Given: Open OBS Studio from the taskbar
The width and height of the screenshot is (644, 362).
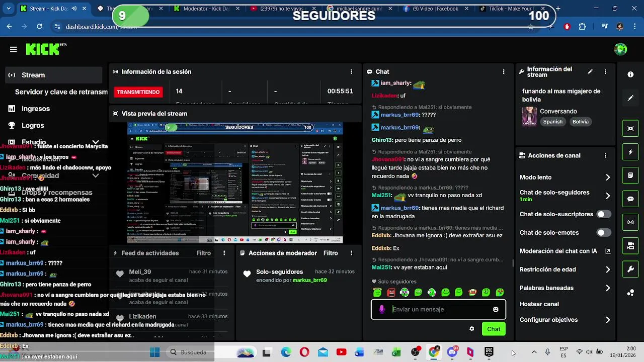Looking at the screenshot, I should pos(415,352).
